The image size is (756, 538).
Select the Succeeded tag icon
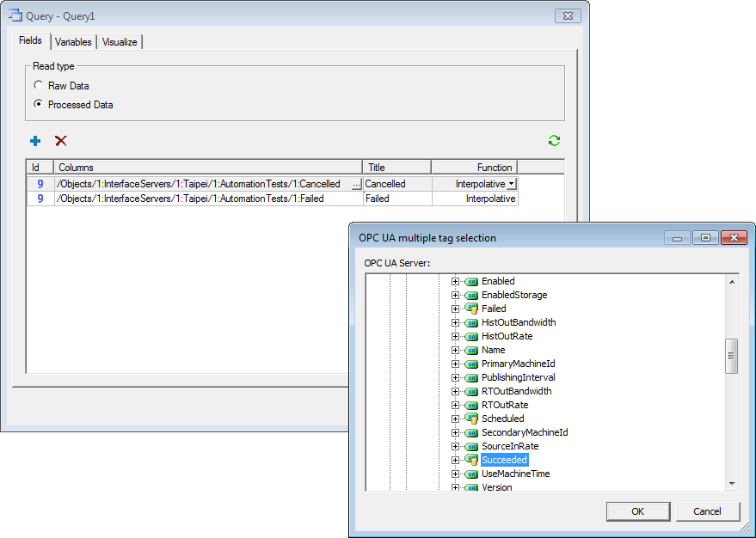(471, 460)
